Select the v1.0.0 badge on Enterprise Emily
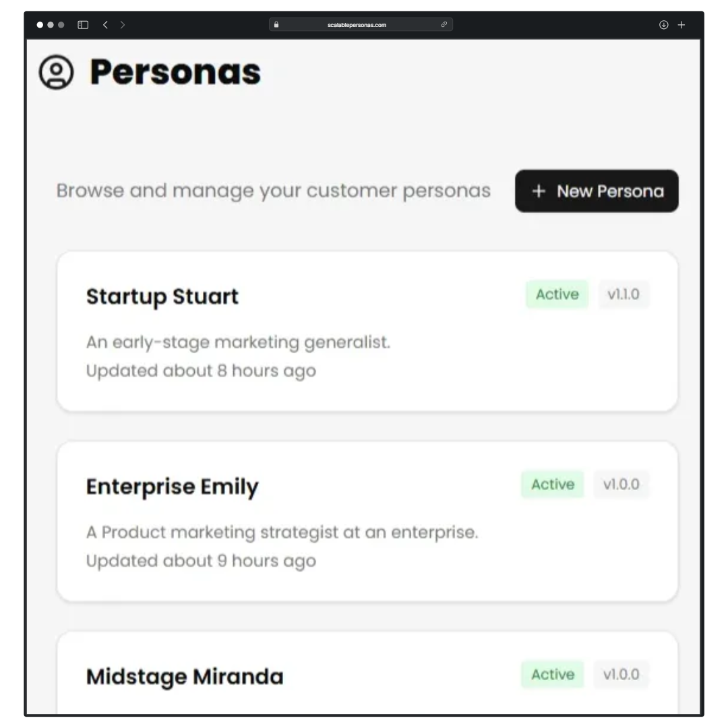This screenshot has height=728, width=728. pyautogui.click(x=621, y=484)
